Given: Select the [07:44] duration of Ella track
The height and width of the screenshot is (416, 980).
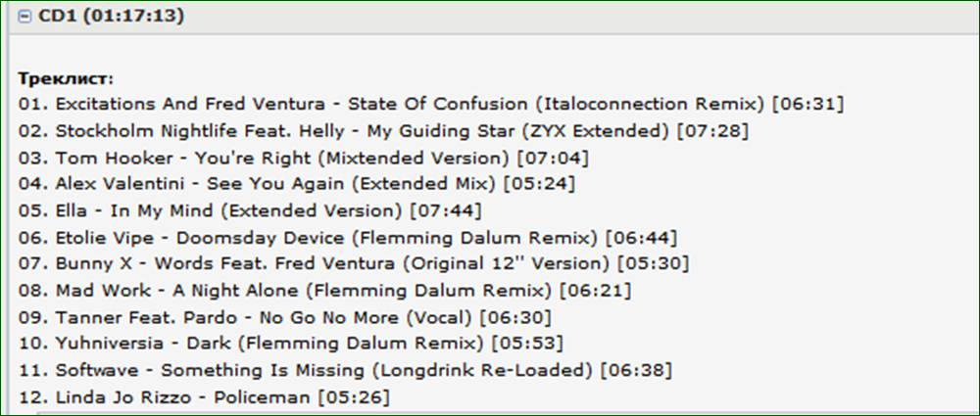Looking at the screenshot, I should 446,211.
